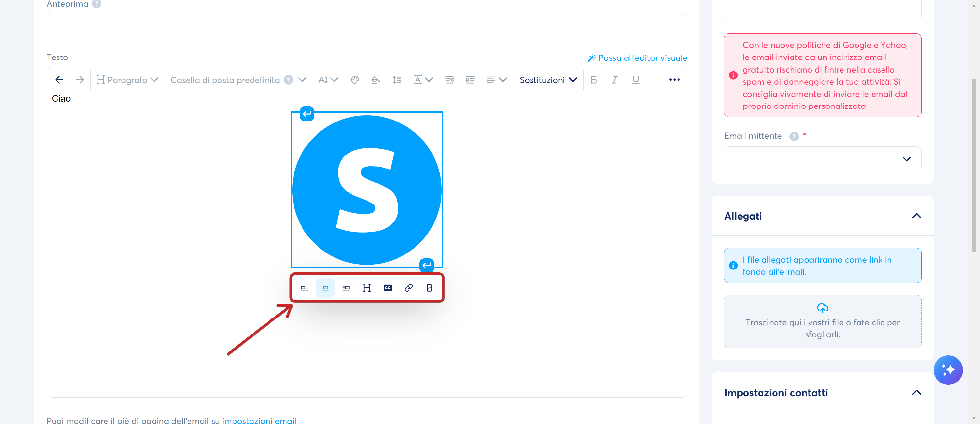Show help for Email mittente

pyautogui.click(x=794, y=136)
